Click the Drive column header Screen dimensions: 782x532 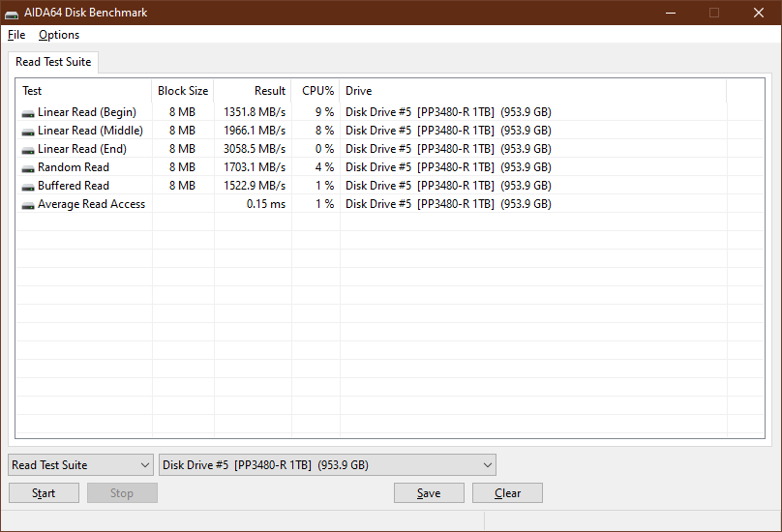532,91
